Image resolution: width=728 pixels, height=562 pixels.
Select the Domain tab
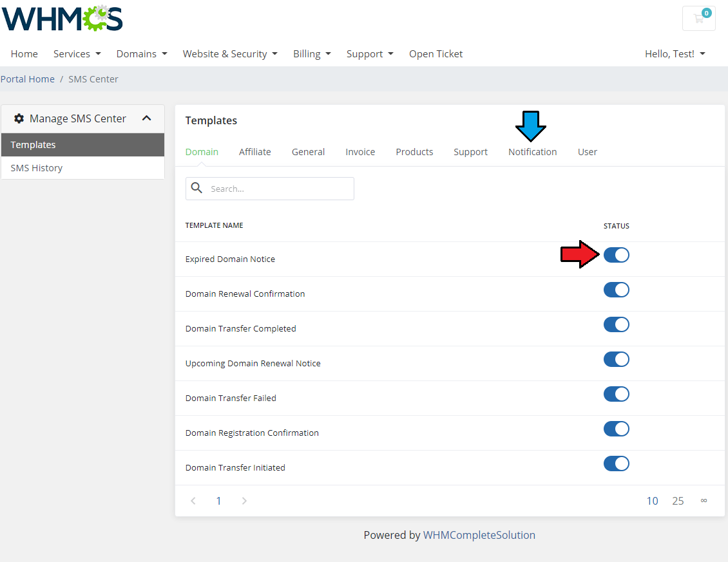(x=202, y=152)
